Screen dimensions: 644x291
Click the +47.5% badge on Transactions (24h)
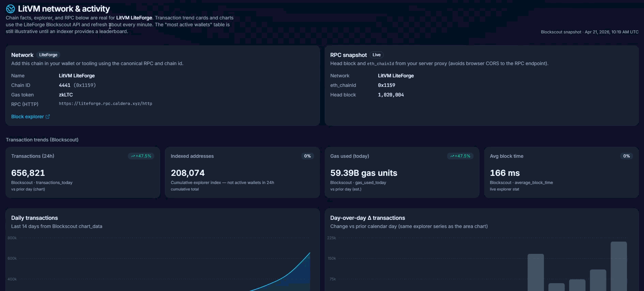coord(141,156)
